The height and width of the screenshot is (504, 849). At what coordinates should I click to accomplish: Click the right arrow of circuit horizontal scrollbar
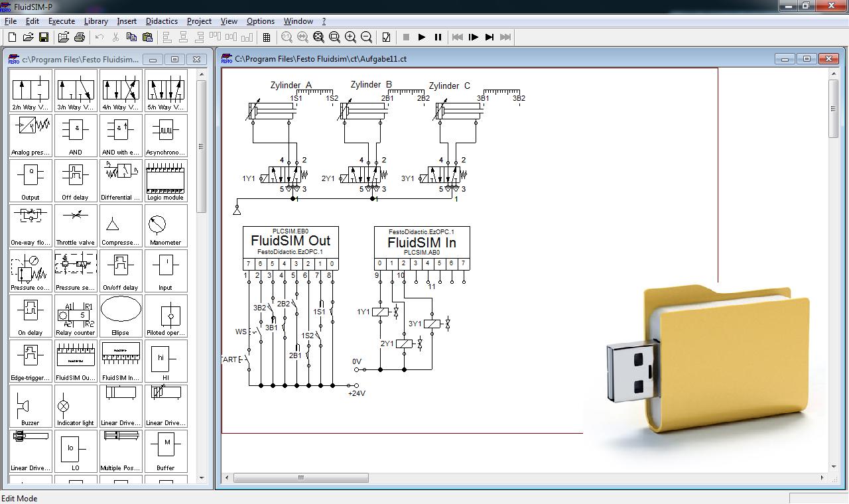click(x=822, y=477)
